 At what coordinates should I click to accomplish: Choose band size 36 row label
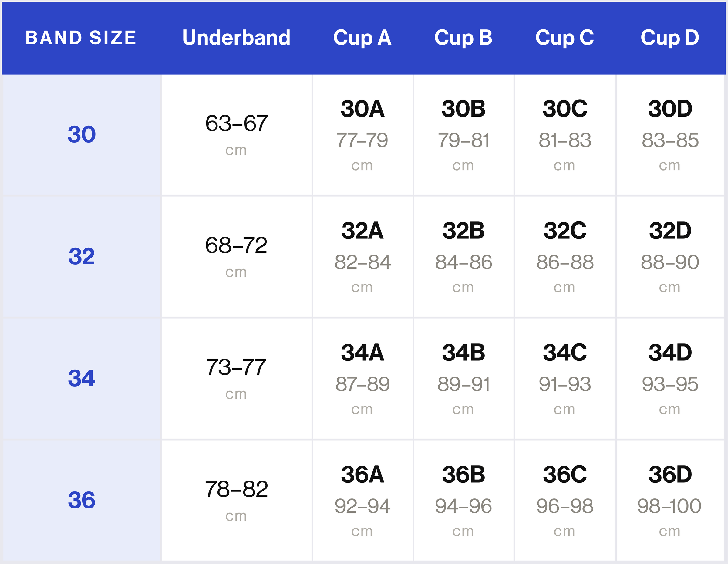82,500
